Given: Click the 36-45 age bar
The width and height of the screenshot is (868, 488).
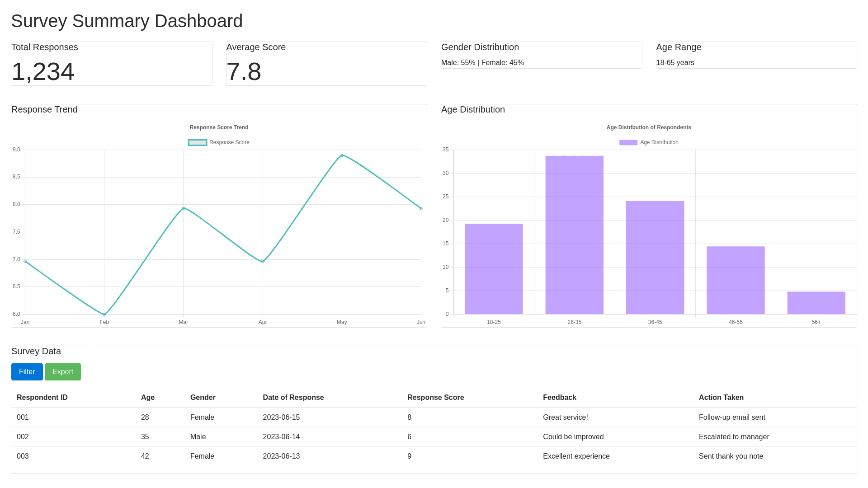Looking at the screenshot, I should click(655, 258).
